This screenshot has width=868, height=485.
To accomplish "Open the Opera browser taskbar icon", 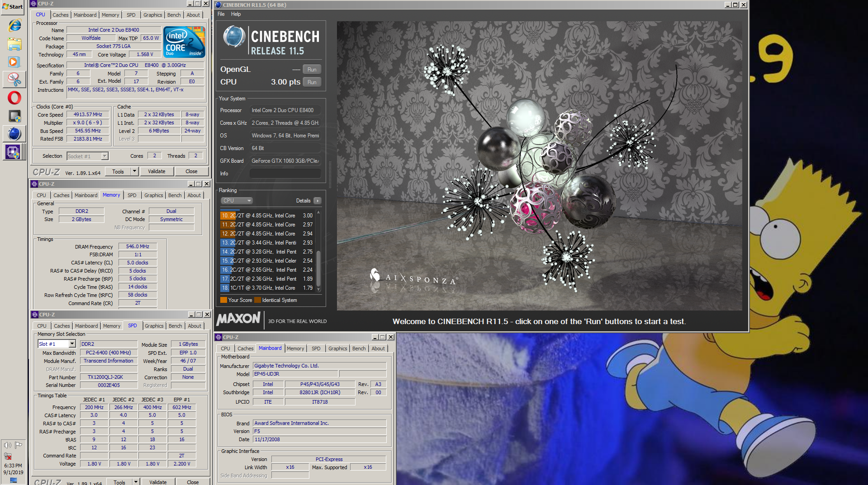I will [14, 98].
